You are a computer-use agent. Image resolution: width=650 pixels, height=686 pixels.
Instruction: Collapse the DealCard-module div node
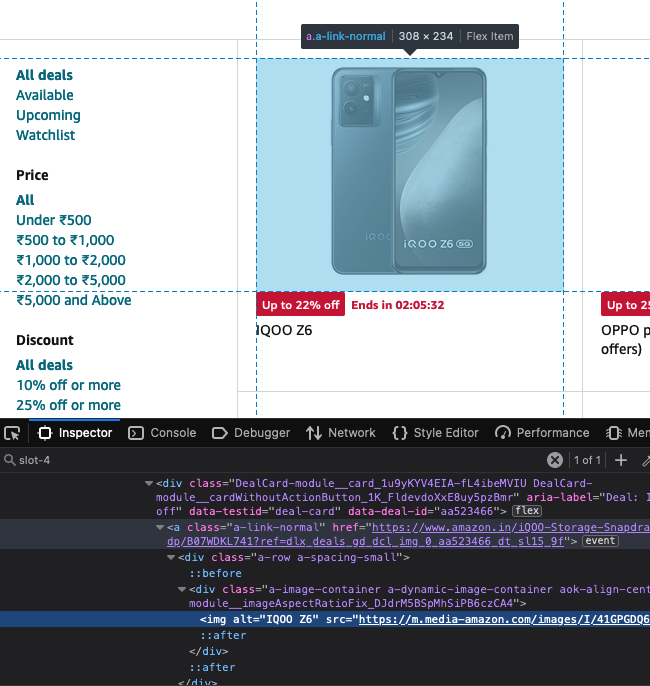[149, 483]
